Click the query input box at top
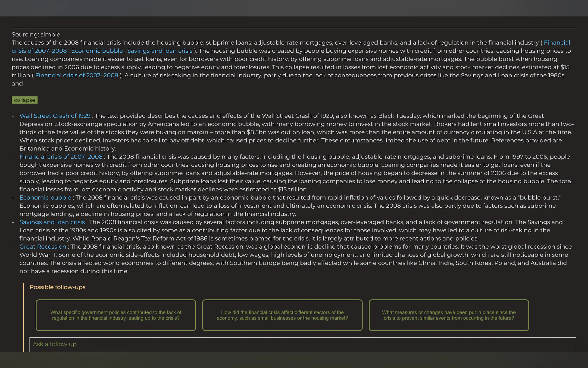This screenshot has width=588, height=368. [294, 22]
